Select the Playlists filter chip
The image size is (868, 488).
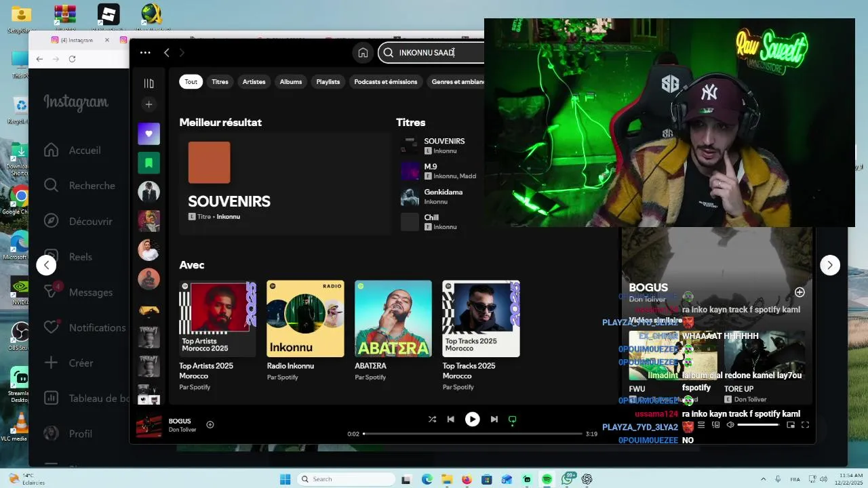[328, 81]
